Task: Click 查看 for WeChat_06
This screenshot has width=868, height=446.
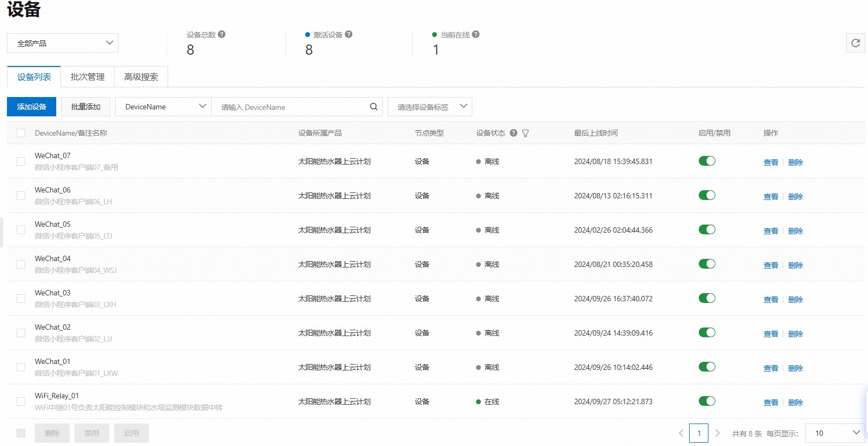Action: pyautogui.click(x=771, y=196)
